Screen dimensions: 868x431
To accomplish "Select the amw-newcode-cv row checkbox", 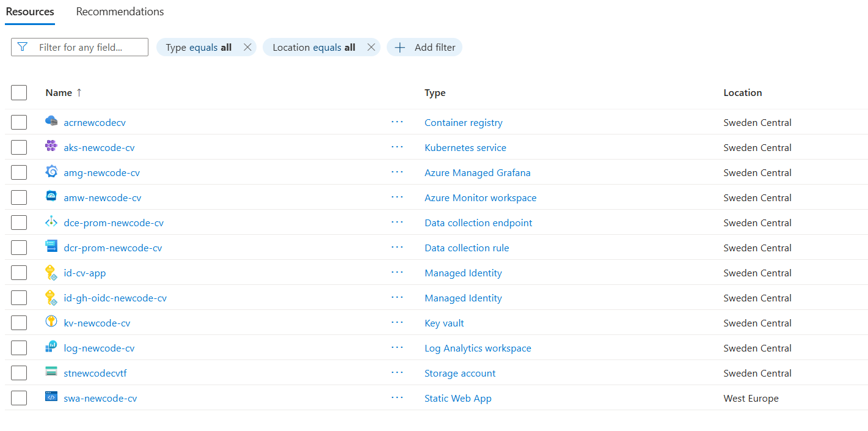I will click(19, 197).
